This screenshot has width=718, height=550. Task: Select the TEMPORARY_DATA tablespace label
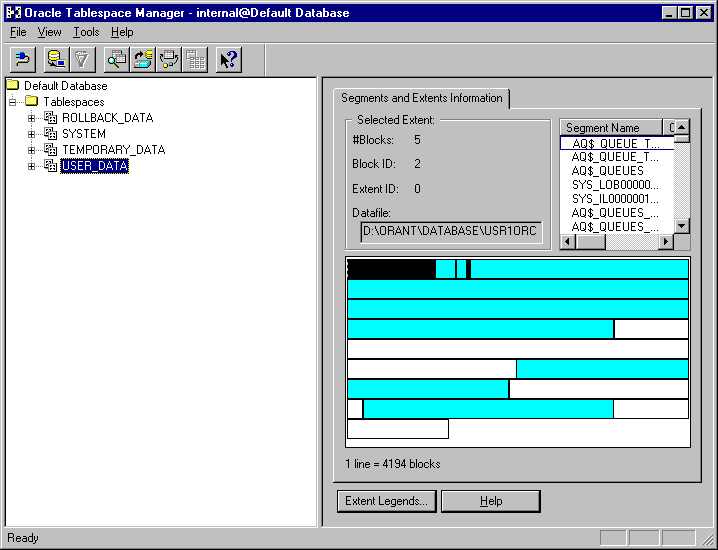pyautogui.click(x=114, y=150)
